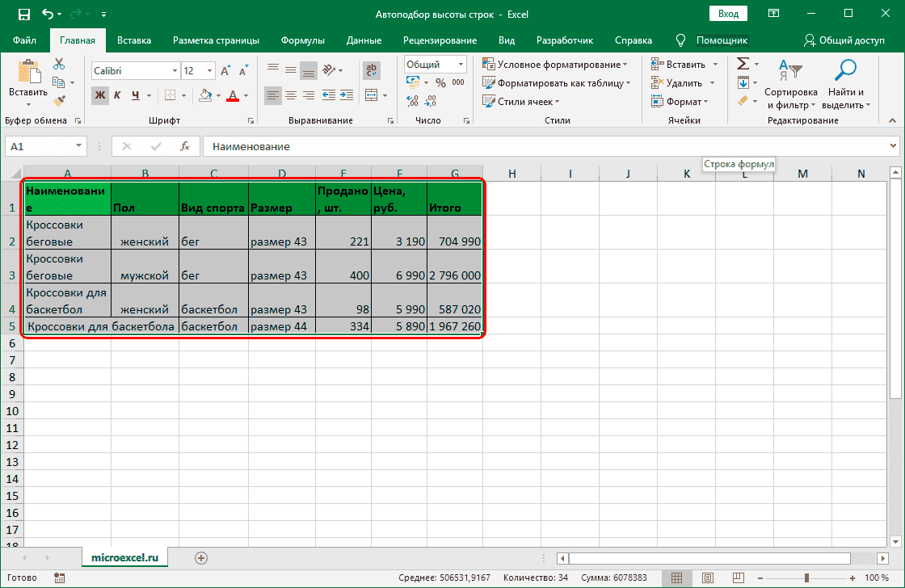This screenshot has width=905, height=588.
Task: Click the Increase Indent icon
Action: (x=347, y=95)
